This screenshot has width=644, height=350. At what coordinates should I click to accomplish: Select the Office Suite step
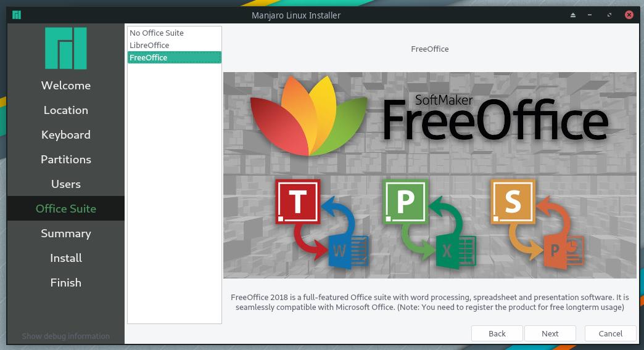pyautogui.click(x=66, y=208)
